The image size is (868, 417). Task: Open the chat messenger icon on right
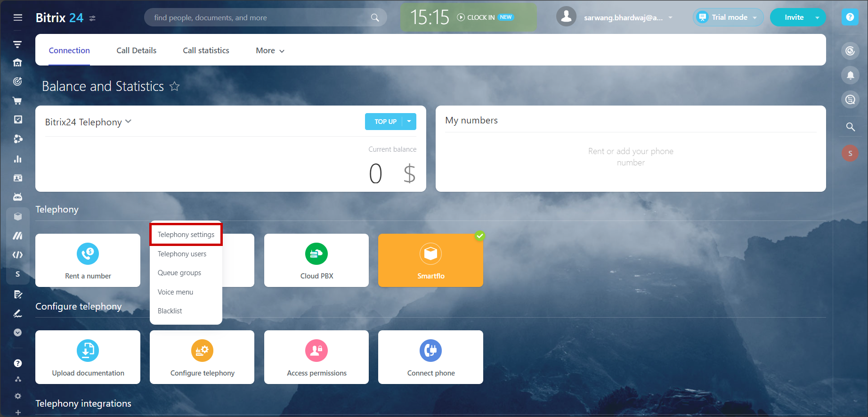pyautogui.click(x=850, y=99)
